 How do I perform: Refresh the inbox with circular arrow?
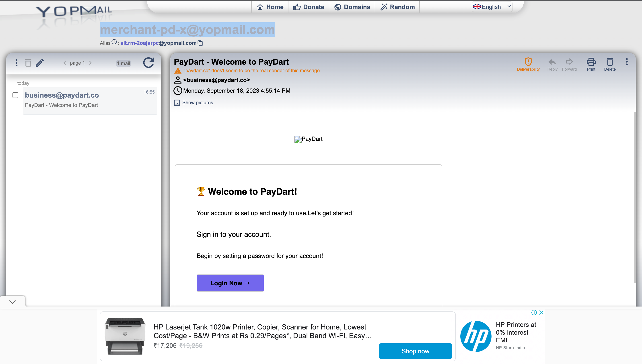point(148,63)
